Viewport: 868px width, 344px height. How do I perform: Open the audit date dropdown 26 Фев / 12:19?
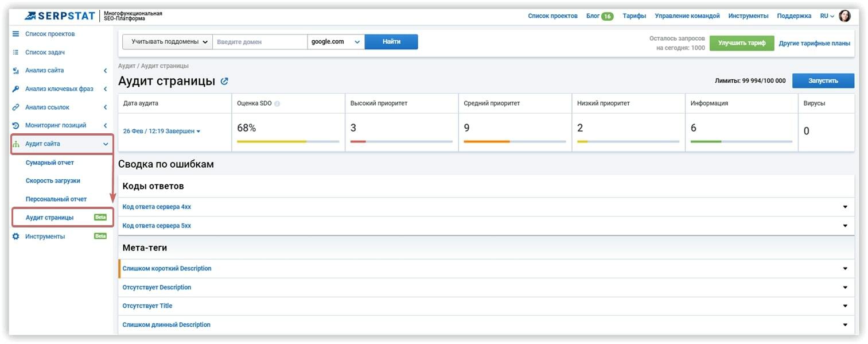[x=162, y=132]
